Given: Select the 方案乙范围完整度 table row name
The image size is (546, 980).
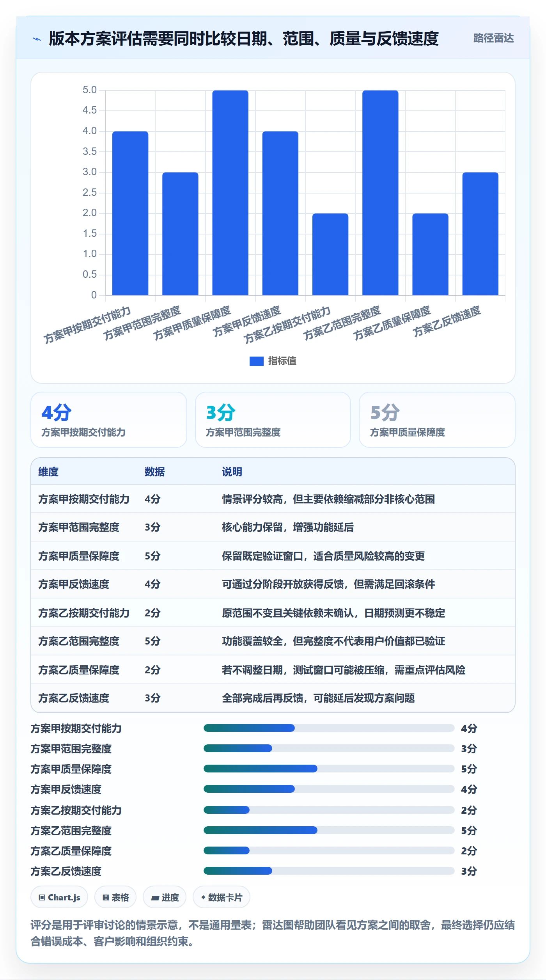Looking at the screenshot, I should 79,641.
